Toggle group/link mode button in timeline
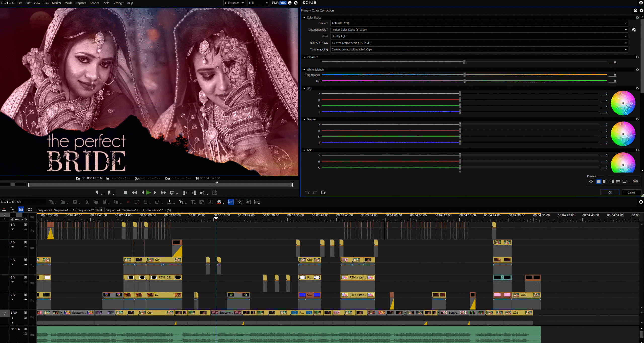Image resolution: width=644 pixels, height=343 pixels. pyautogui.click(x=21, y=209)
